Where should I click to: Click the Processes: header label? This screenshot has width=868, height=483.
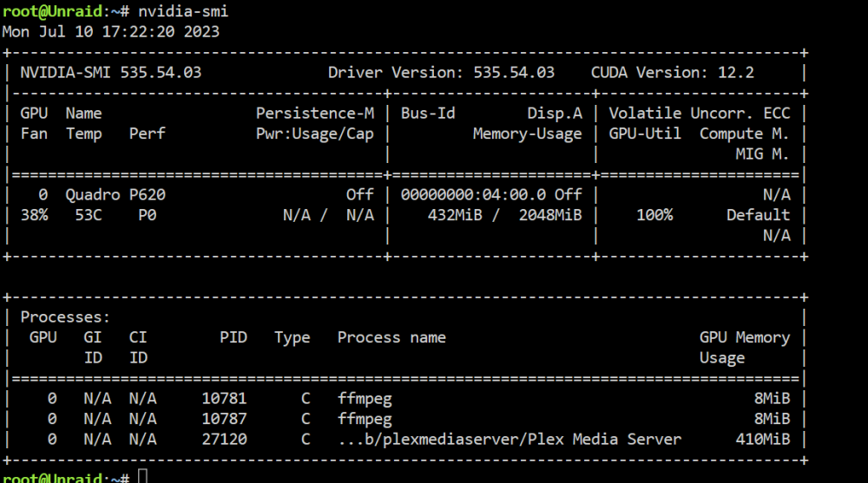65,317
